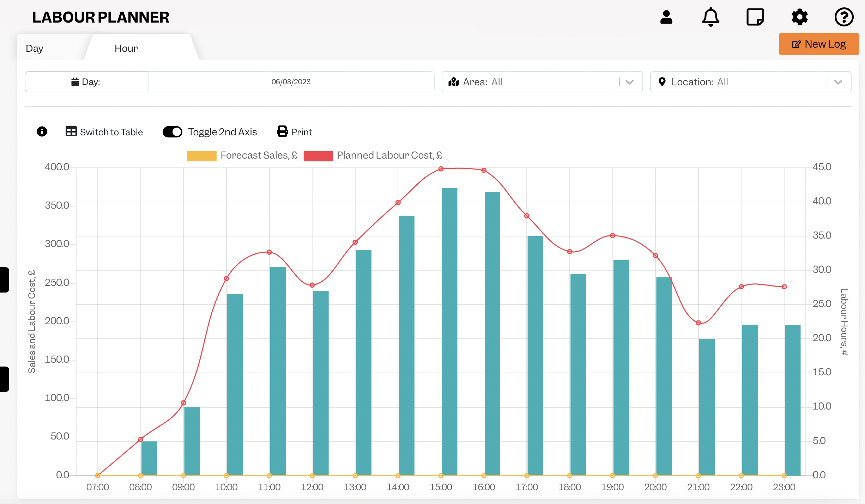Create a New Log

click(x=819, y=44)
